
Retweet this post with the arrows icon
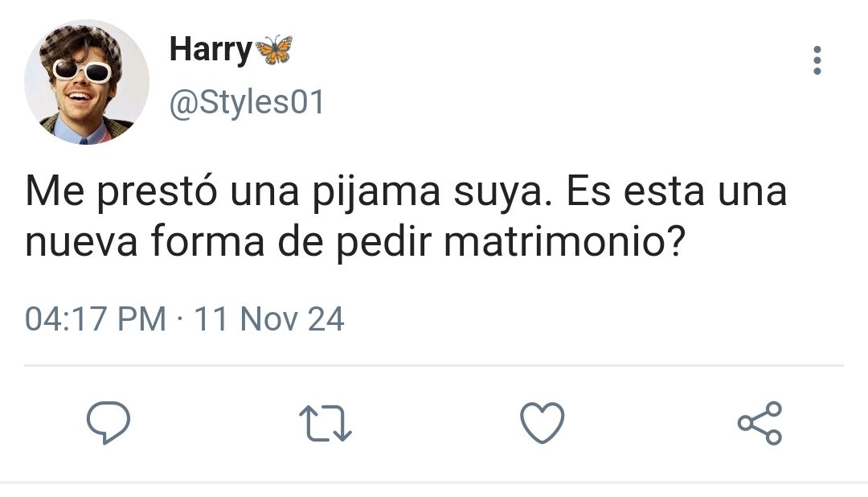point(325,423)
